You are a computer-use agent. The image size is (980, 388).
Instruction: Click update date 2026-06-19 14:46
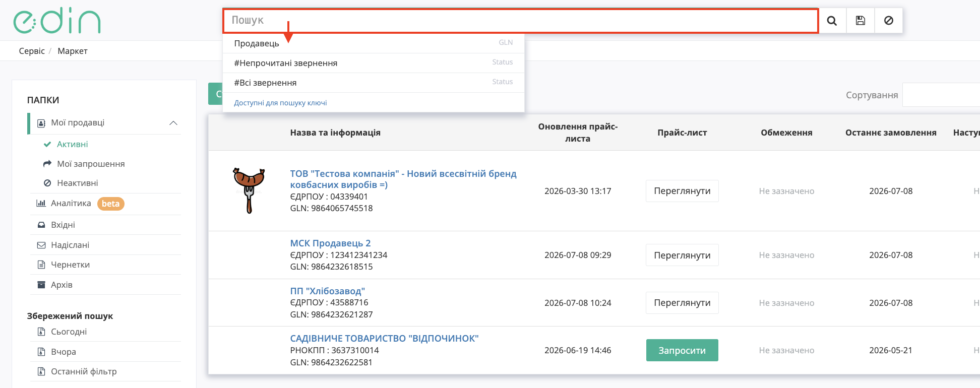[578, 350]
